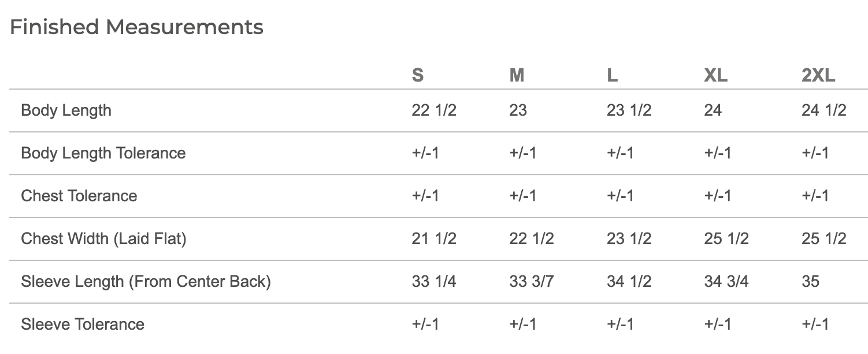
Task: Click the Body Length row label
Action: (66, 110)
